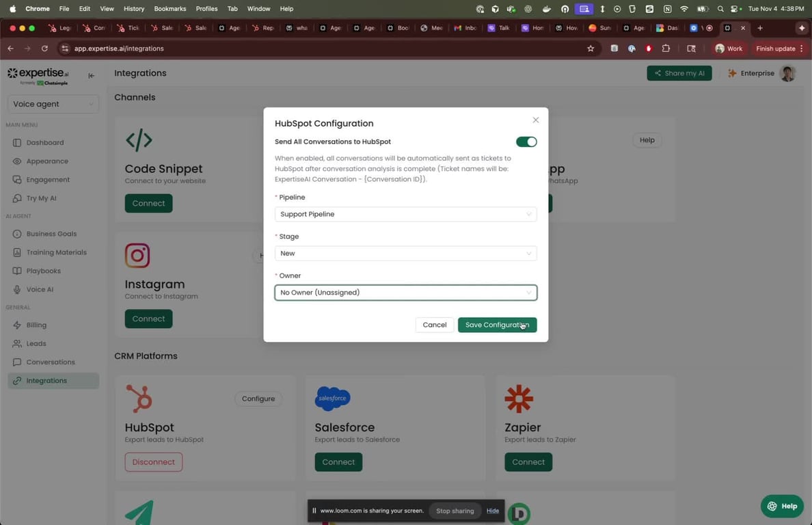Click Connect under Salesforce

338,462
